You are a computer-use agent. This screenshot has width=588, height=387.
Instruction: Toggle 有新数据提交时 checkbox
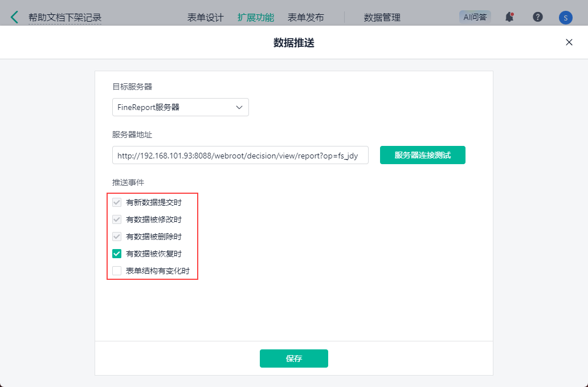[x=117, y=202]
